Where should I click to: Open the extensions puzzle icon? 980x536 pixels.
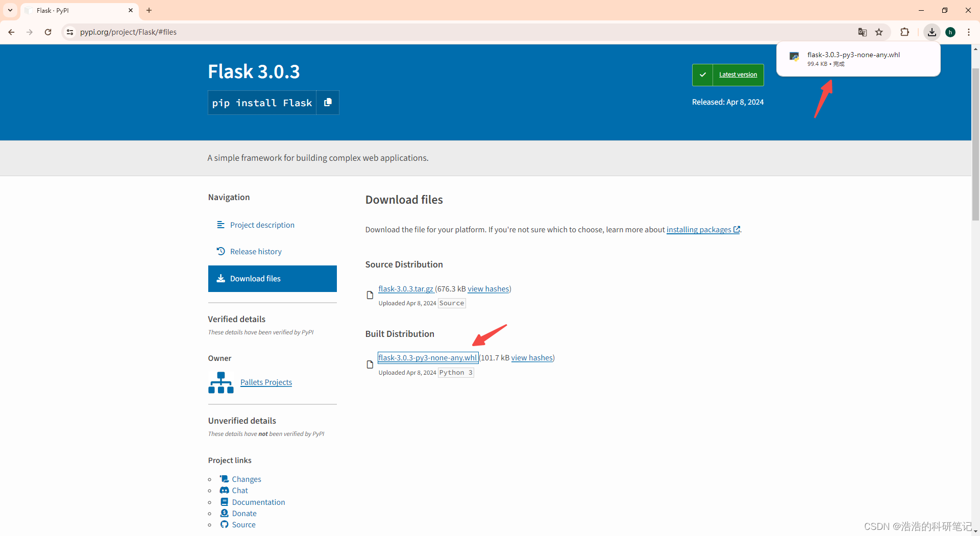[904, 32]
